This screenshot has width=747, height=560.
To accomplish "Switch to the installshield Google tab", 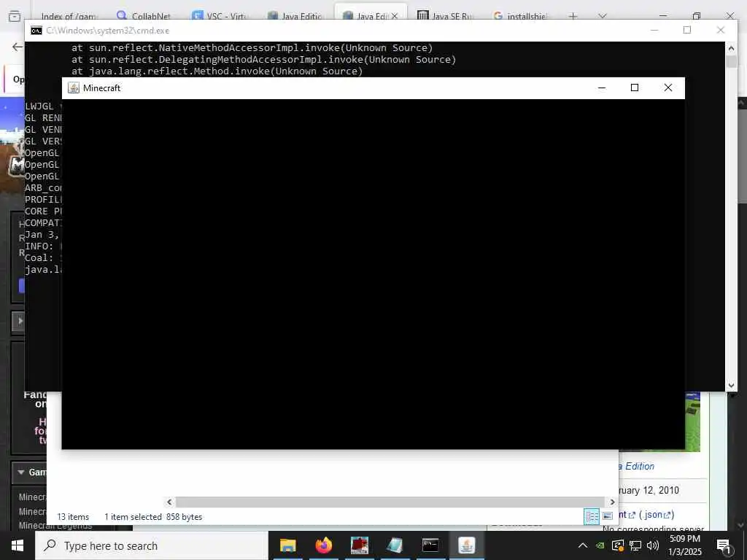I will click(520, 16).
